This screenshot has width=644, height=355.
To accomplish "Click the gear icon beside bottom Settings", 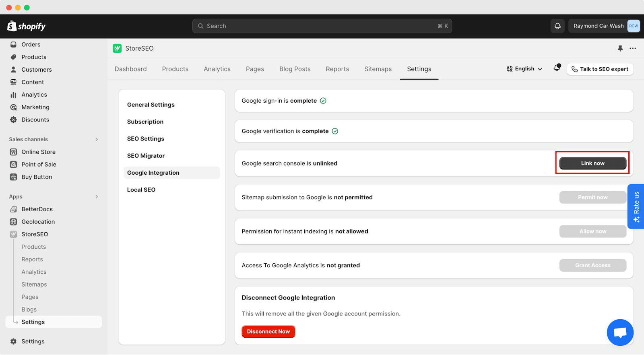I will 13,341.
